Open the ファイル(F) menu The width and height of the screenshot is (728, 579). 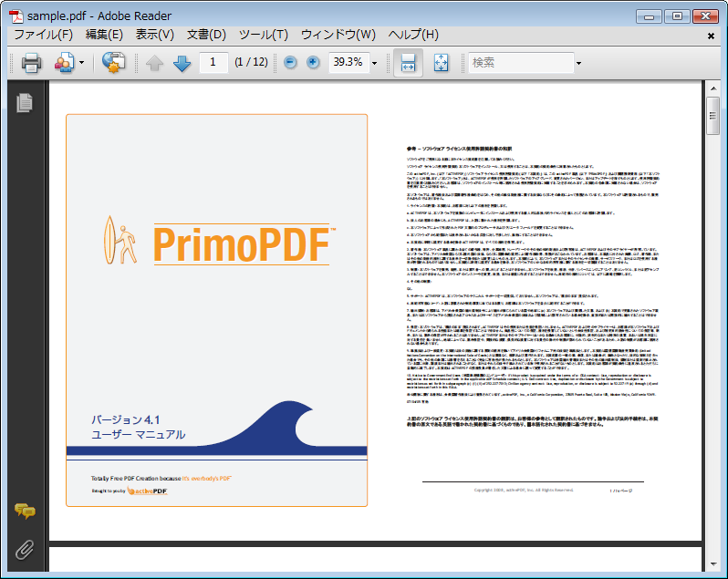coord(43,35)
